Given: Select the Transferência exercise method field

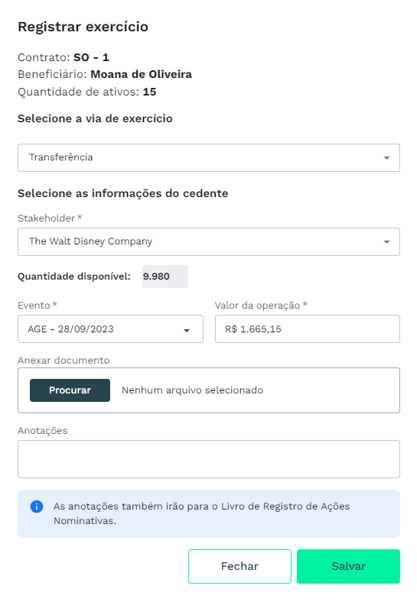Looking at the screenshot, I should (208, 158).
